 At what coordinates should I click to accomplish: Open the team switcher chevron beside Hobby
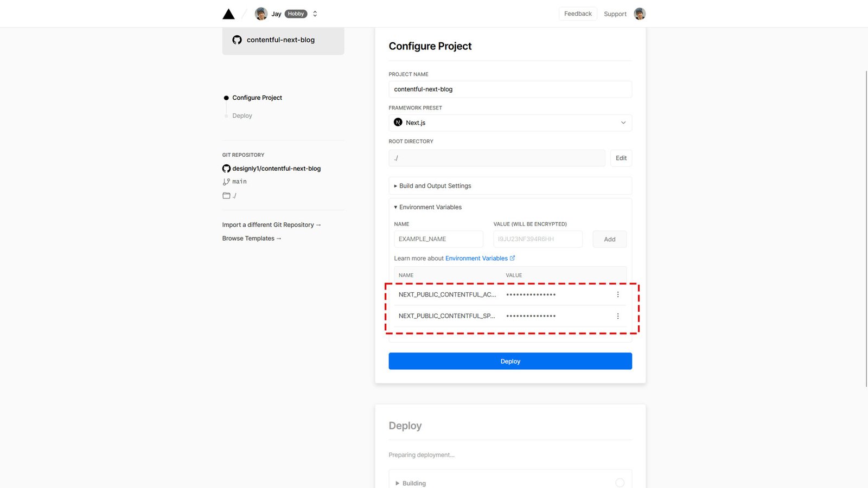point(315,14)
